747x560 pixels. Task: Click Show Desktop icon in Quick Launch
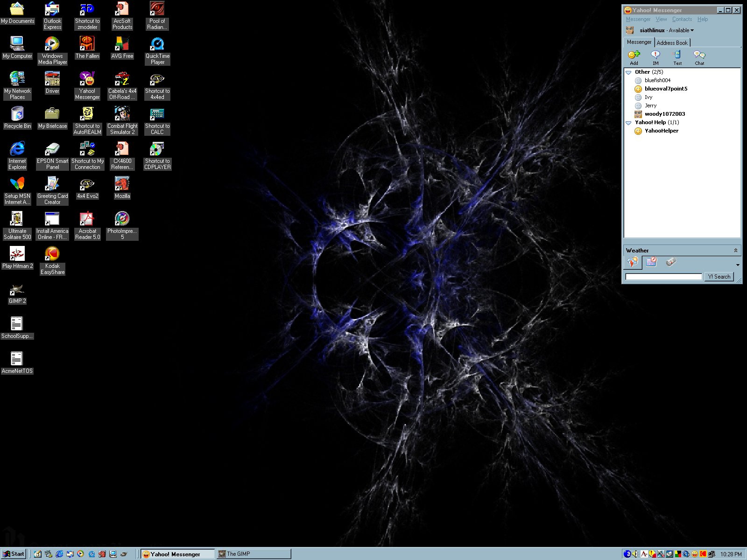point(37,554)
